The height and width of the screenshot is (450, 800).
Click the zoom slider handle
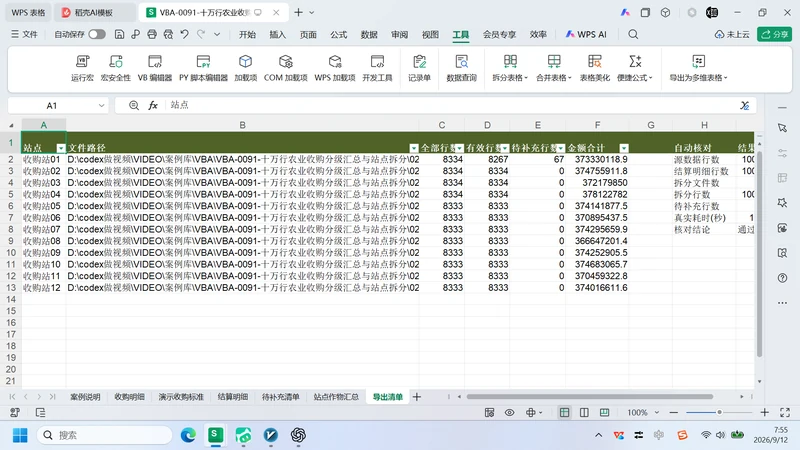click(719, 412)
